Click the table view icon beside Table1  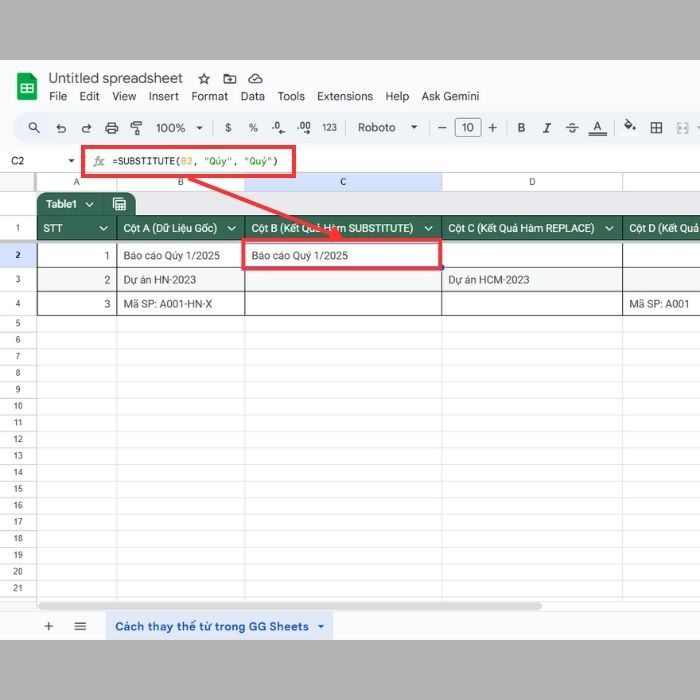click(x=119, y=204)
